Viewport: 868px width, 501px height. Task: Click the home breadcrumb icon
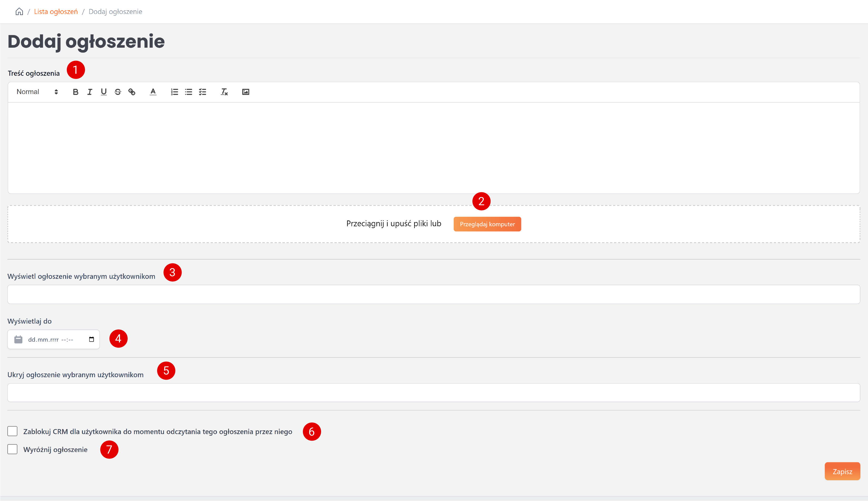19,12
